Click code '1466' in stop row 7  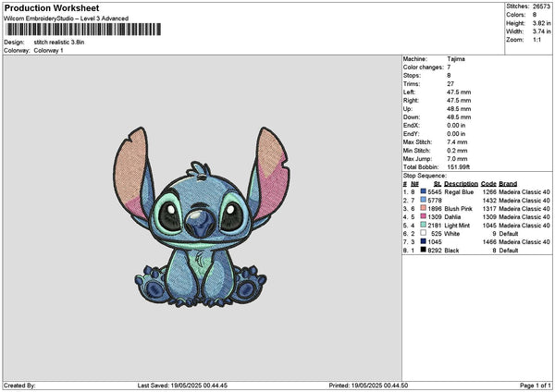(489, 242)
